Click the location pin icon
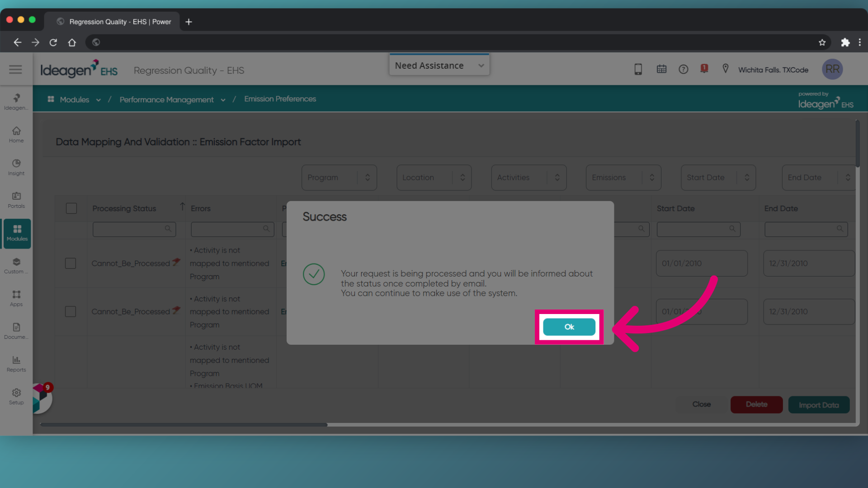868x488 pixels. click(725, 69)
